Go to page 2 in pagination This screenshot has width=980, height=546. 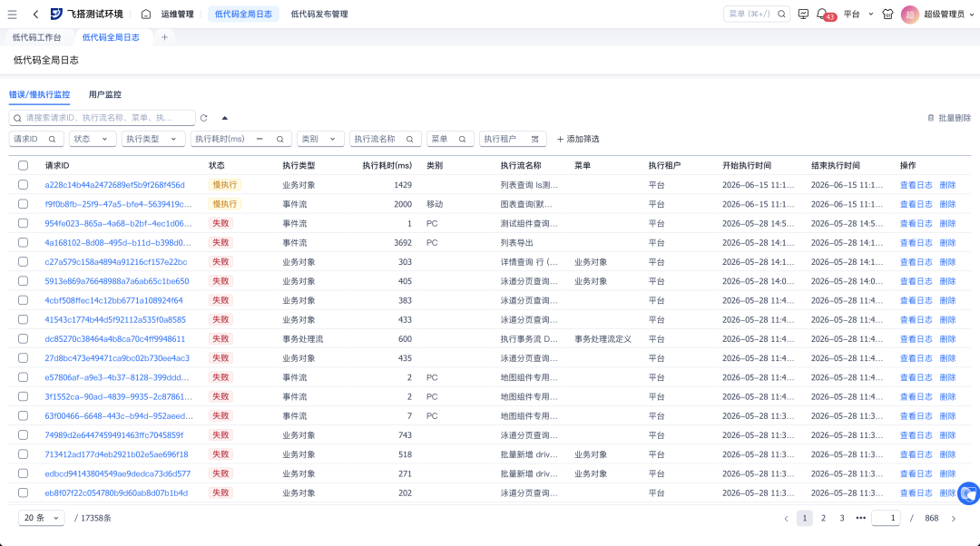pos(823,518)
